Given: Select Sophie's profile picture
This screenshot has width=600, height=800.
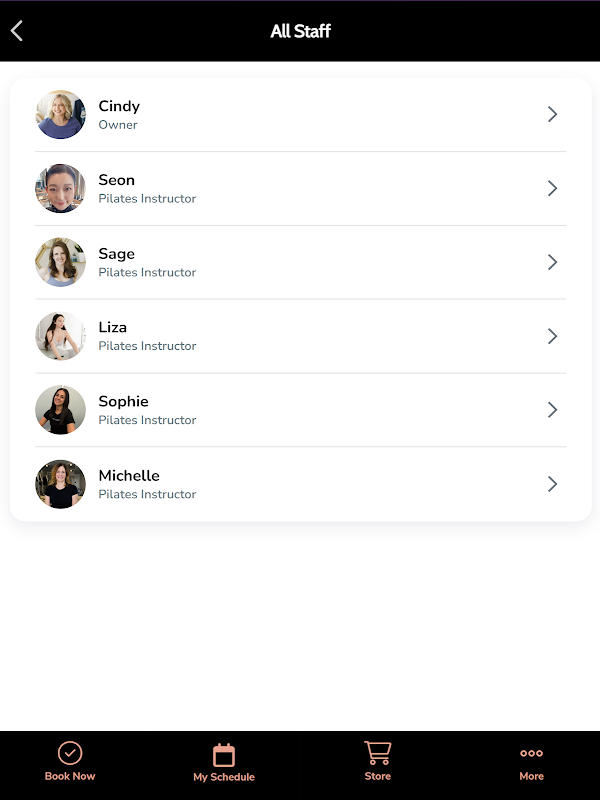Looking at the screenshot, I should pyautogui.click(x=61, y=410).
